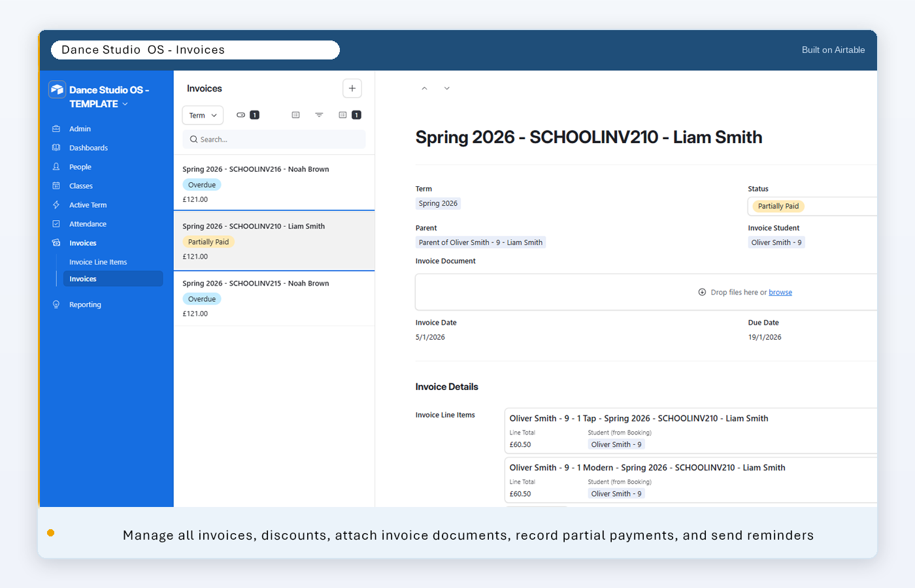This screenshot has height=588, width=915.
Task: Click the list layout icon without a badge
Action: (295, 115)
